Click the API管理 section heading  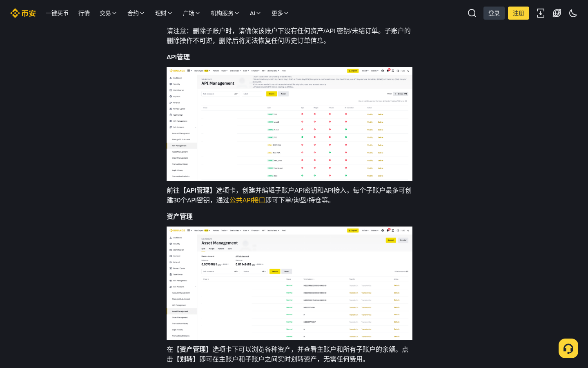pos(178,57)
